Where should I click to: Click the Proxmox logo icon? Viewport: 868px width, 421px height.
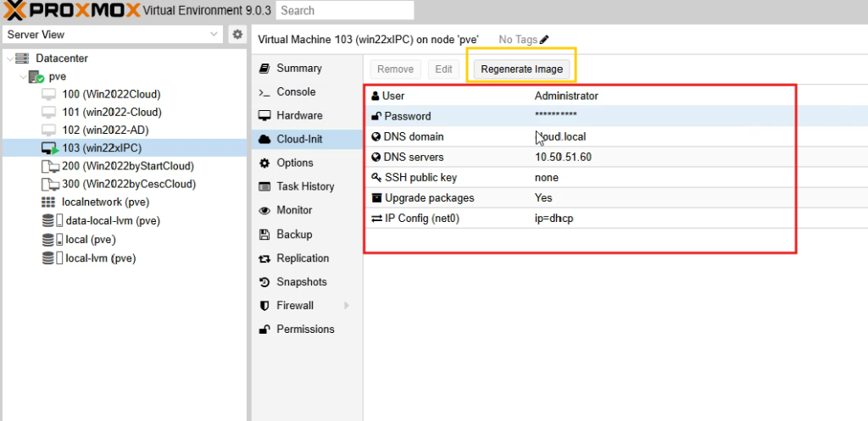click(x=14, y=10)
